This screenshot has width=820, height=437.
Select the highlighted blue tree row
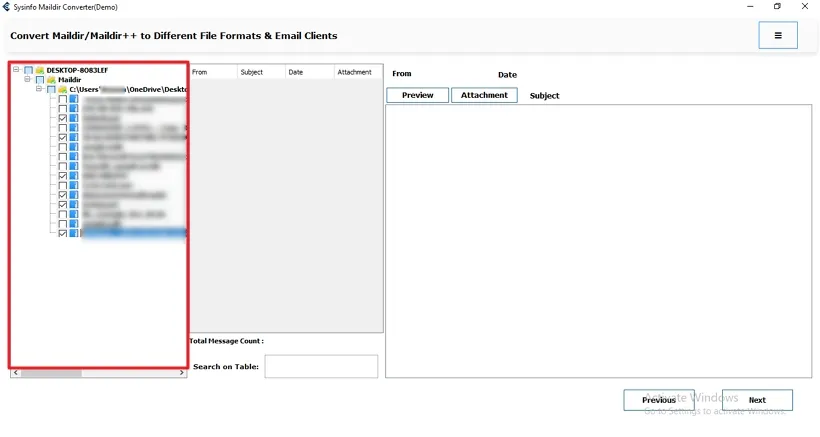point(134,233)
